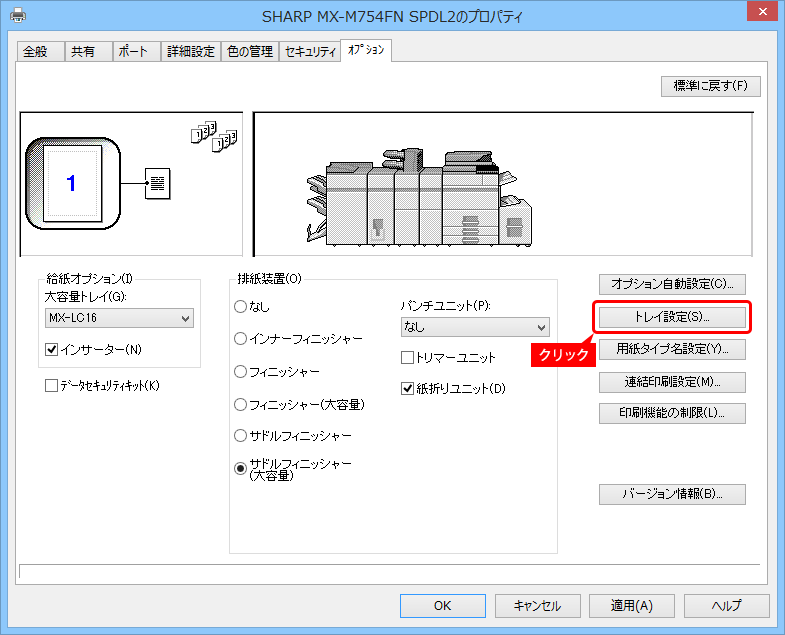Click the page preview thumbnail numbered 1
785x635 pixels.
point(71,183)
